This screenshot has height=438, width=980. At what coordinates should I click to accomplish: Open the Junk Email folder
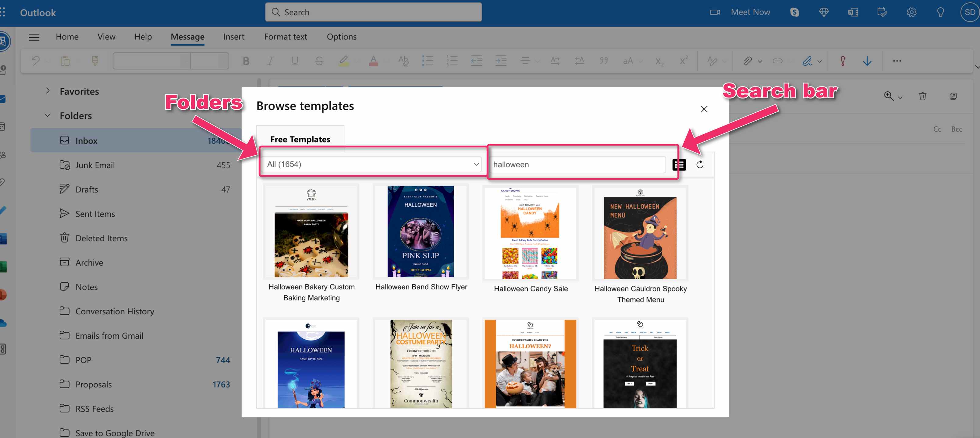[x=95, y=165]
